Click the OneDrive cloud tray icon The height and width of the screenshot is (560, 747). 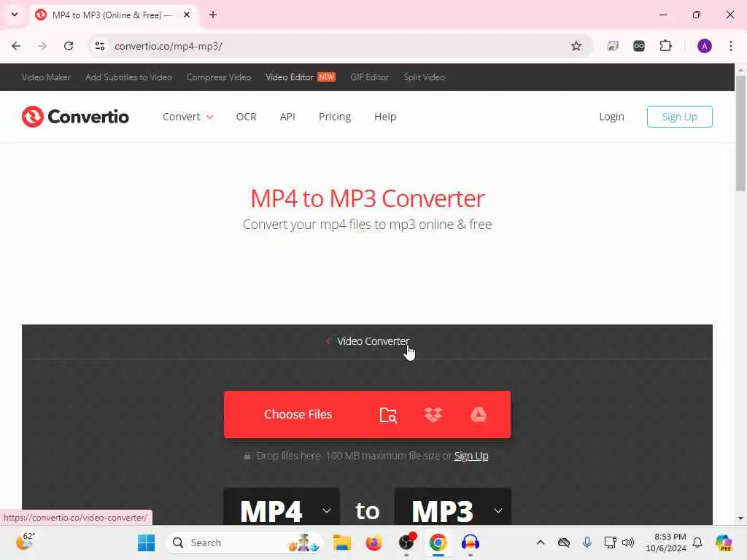(x=564, y=542)
